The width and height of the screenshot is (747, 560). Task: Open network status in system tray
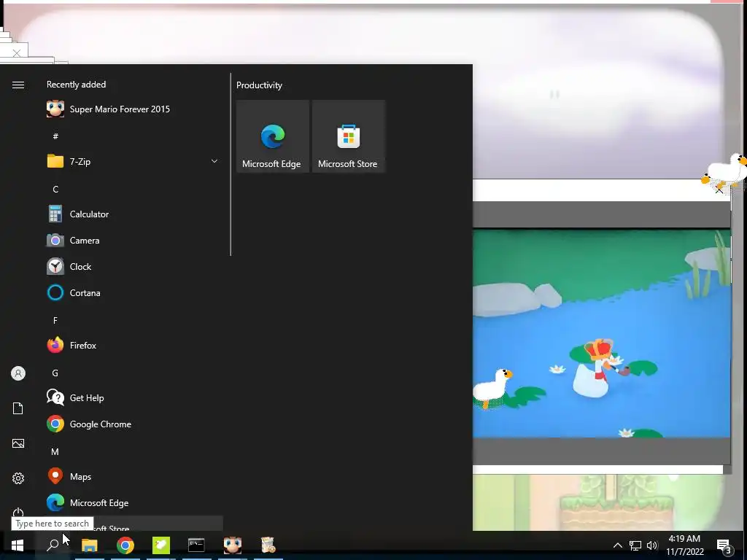tap(635, 545)
